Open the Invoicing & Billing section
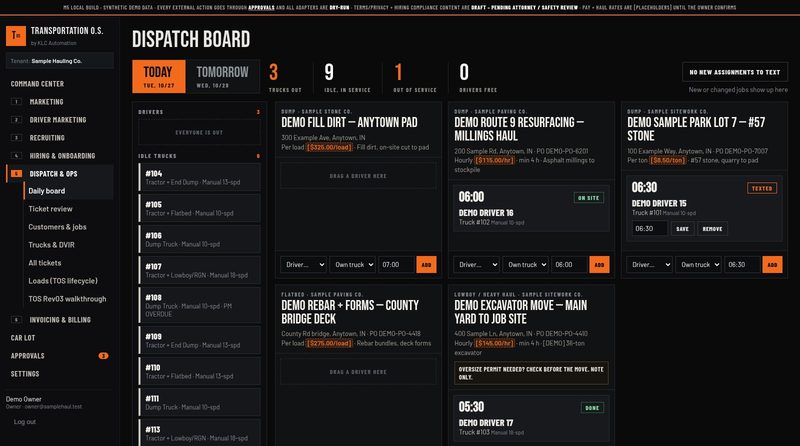Image resolution: width=800 pixels, height=446 pixels. click(59, 319)
